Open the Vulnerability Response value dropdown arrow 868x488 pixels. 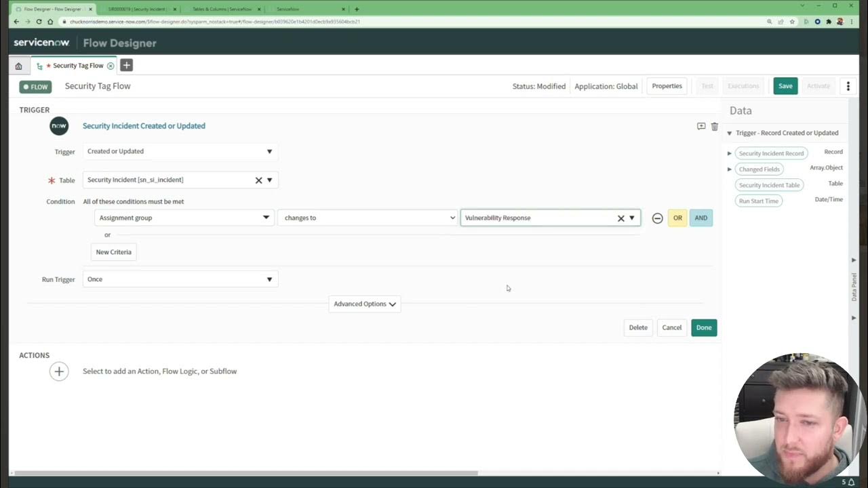click(x=632, y=218)
